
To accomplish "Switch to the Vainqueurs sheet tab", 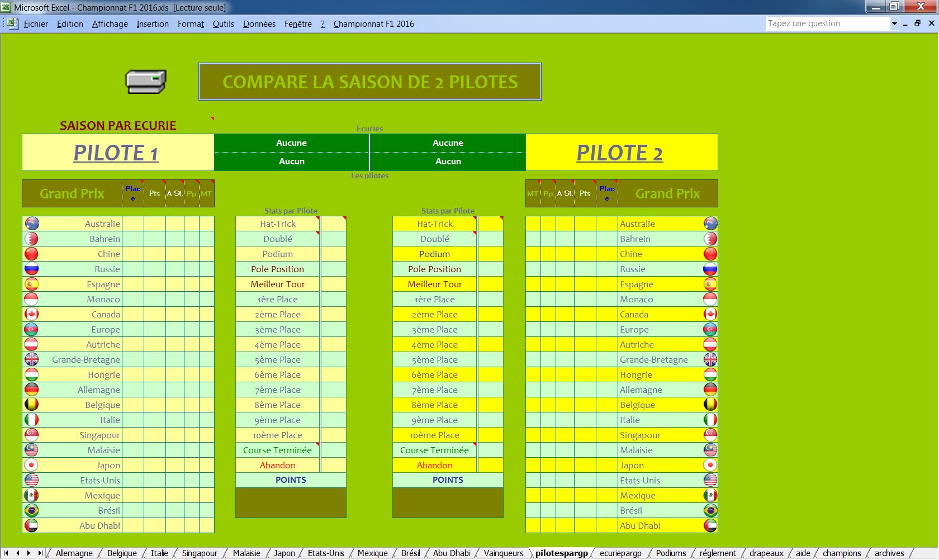I will coord(504,553).
